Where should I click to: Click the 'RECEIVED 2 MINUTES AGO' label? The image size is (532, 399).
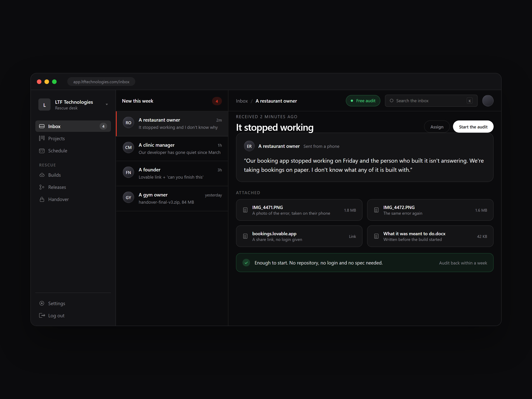267,117
